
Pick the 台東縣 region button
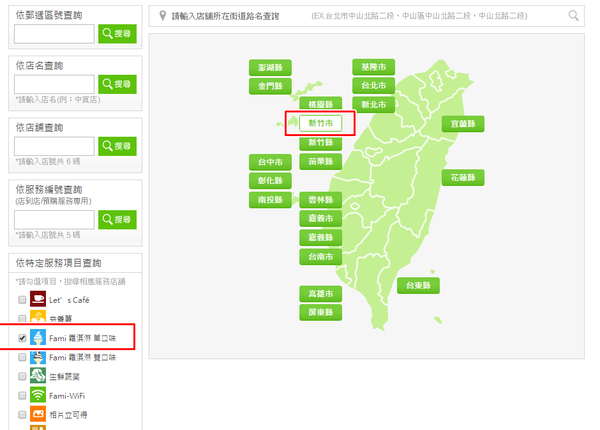coord(418,285)
